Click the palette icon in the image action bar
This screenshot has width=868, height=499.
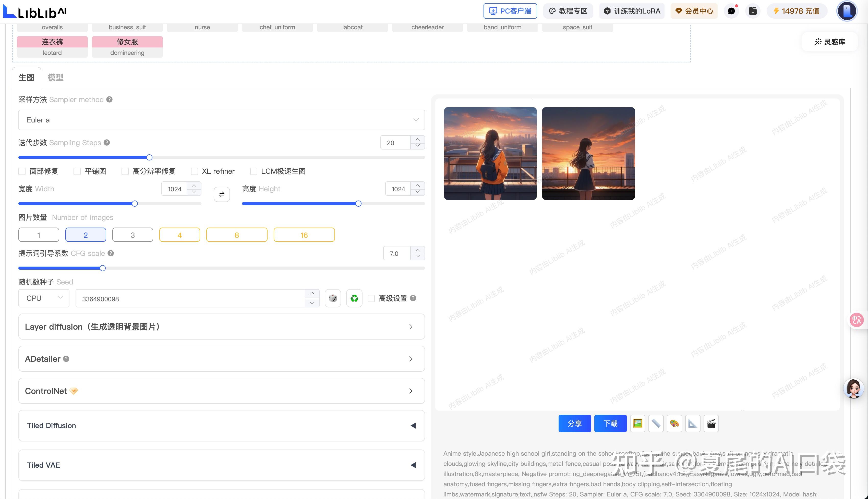674,423
